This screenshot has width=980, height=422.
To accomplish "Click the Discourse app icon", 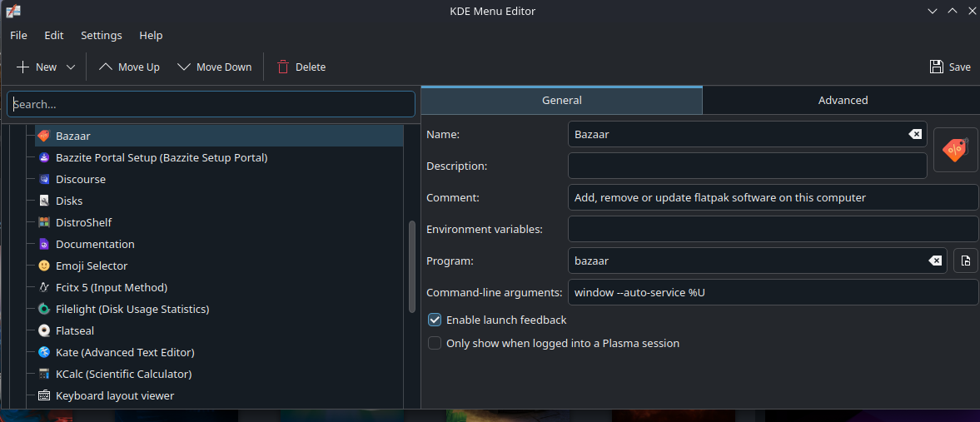I will pyautogui.click(x=44, y=180).
